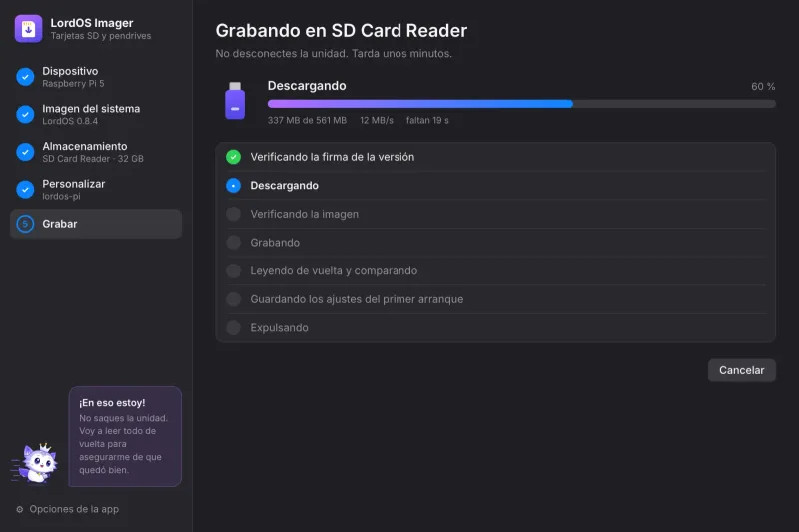Click 'Verificando la firma de la versión' label
Viewport: 799px width, 532px height.
click(x=333, y=157)
